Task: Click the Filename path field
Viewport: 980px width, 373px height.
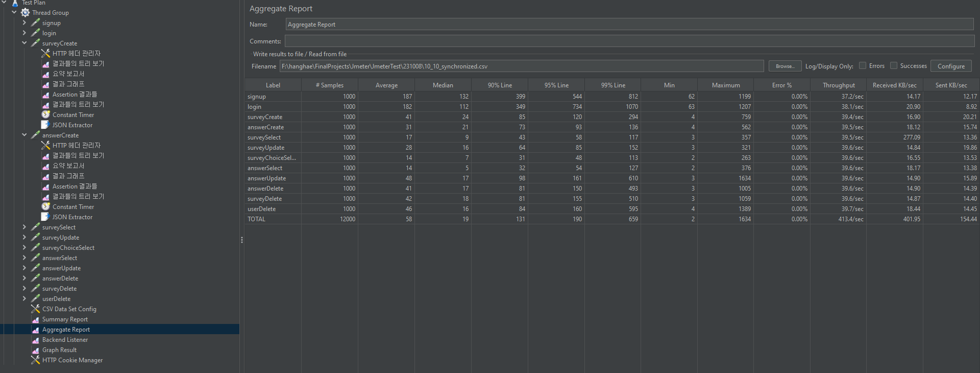Action: point(522,66)
